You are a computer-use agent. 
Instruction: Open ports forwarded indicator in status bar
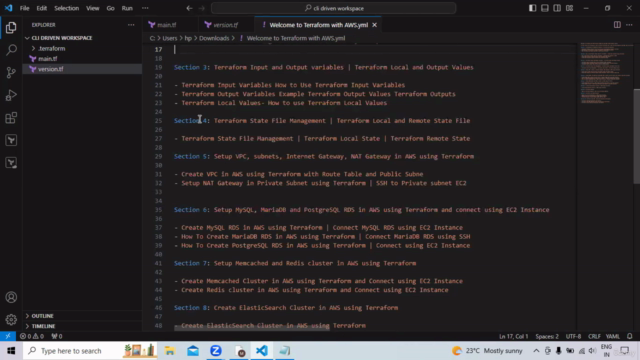pos(57,336)
